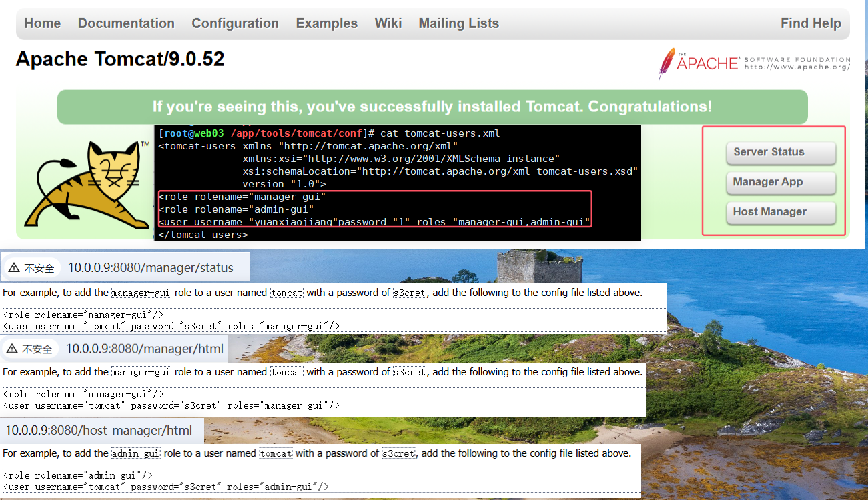868x500 pixels.
Task: Open the Host Manager button
Action: pyautogui.click(x=781, y=213)
